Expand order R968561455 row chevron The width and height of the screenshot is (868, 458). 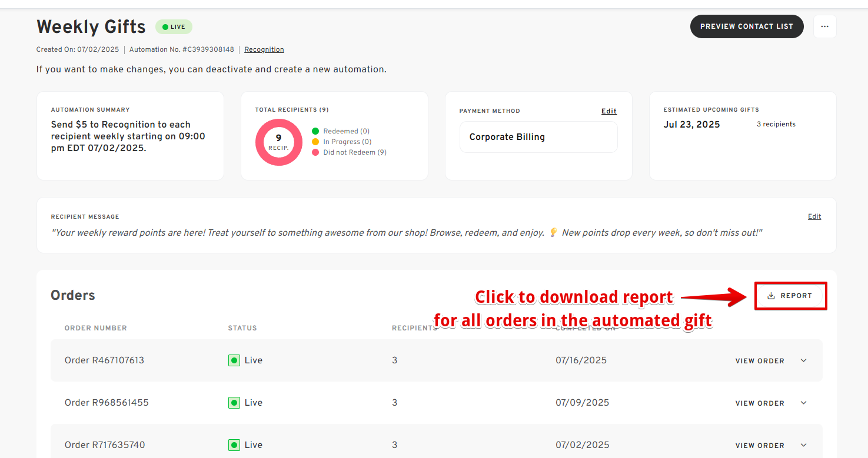tap(804, 403)
